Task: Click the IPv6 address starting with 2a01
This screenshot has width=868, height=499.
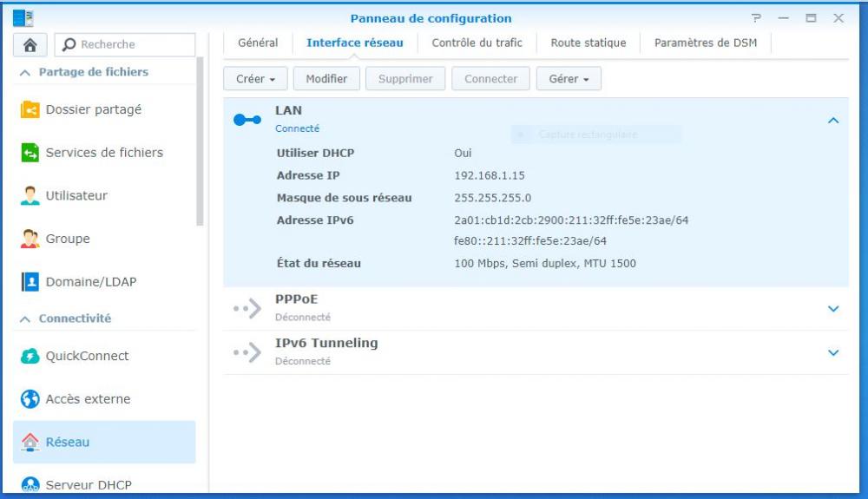Action: (x=571, y=220)
